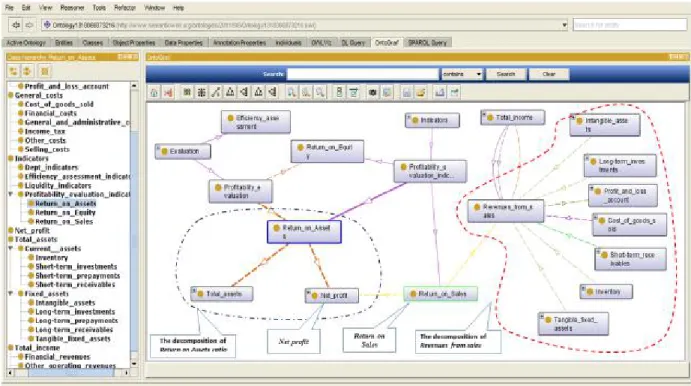Click the Clear button in OntoGraf
The image size is (691, 386).
point(549,74)
